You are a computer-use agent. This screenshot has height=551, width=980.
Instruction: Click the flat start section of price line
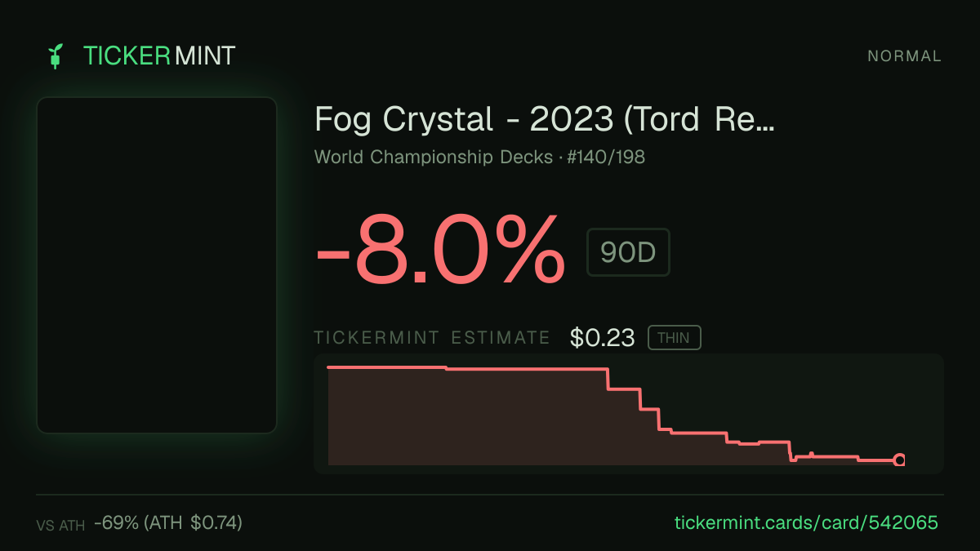point(387,367)
